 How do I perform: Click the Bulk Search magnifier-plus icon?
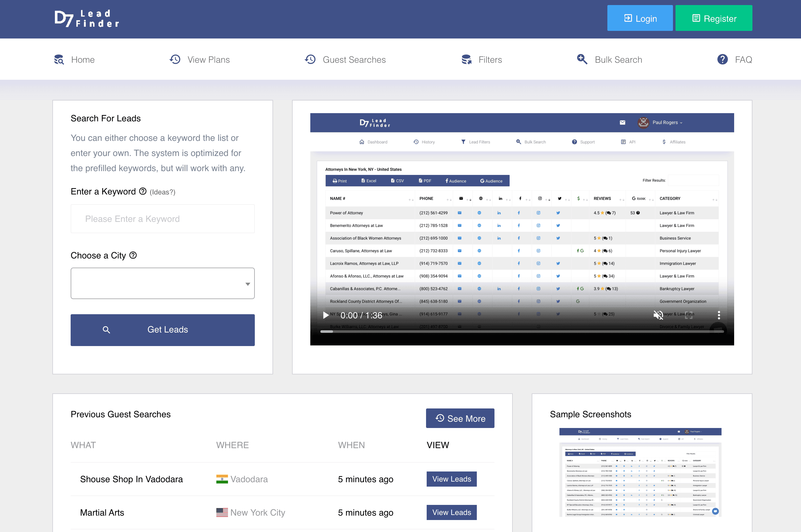coord(582,59)
